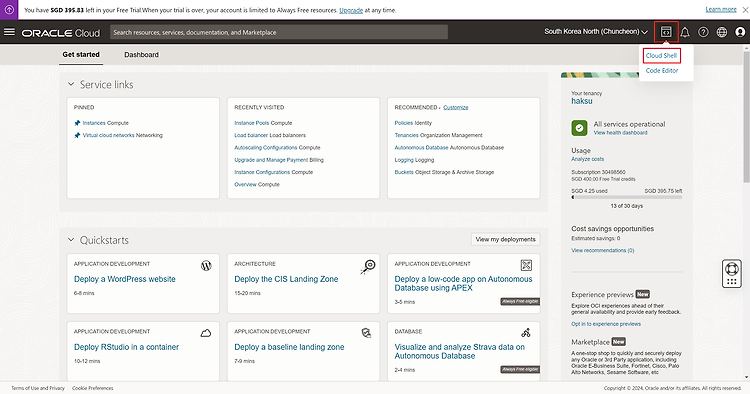Unpin the Virtual cloud networks pin

coord(77,135)
